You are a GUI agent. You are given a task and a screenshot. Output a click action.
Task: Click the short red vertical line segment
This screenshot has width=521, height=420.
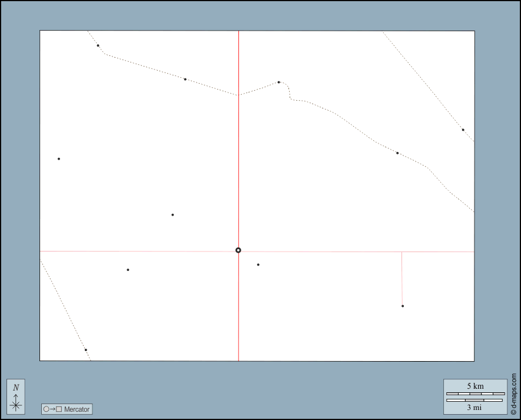click(x=402, y=277)
